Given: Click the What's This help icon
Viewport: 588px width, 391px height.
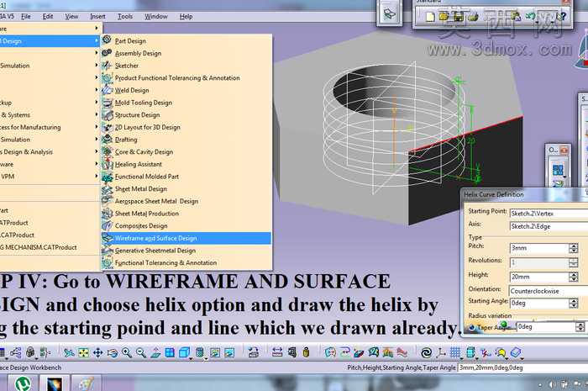Looking at the screenshot, I should [561, 17].
